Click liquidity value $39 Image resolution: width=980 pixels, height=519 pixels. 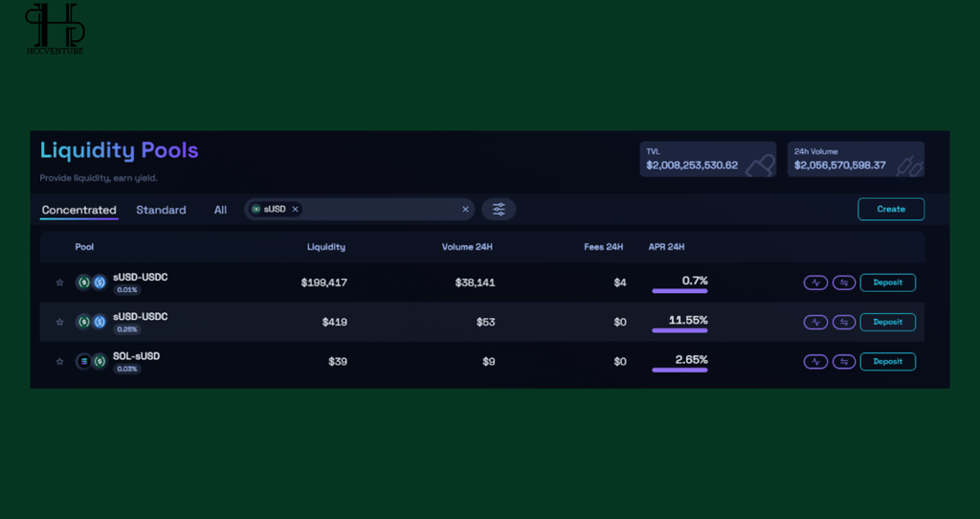coord(338,361)
